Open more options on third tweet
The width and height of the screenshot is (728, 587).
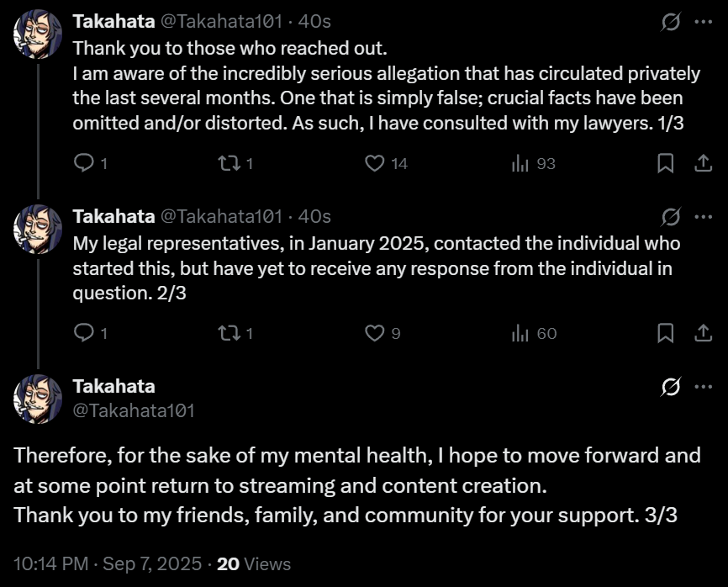tap(703, 387)
